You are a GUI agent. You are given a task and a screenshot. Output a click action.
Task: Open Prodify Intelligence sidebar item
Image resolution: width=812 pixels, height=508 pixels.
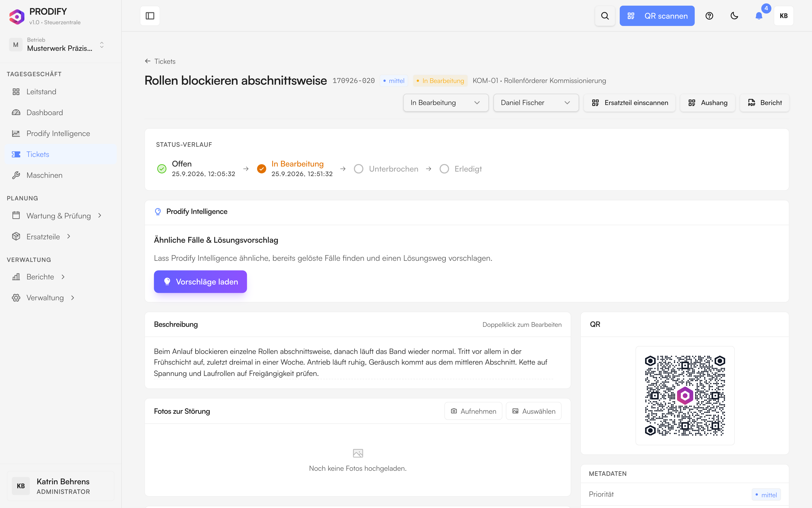tap(60, 133)
